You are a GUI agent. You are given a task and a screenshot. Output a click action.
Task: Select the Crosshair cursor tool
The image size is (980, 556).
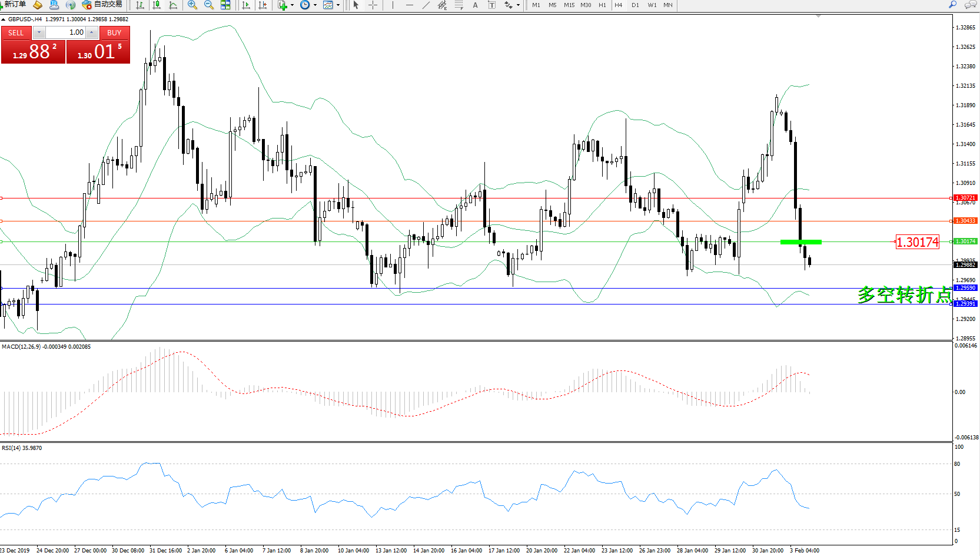click(x=373, y=5)
